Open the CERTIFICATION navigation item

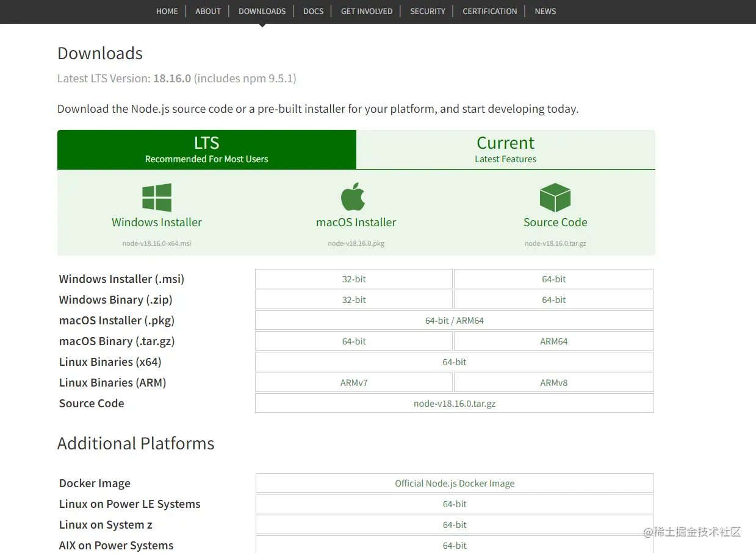click(x=490, y=11)
